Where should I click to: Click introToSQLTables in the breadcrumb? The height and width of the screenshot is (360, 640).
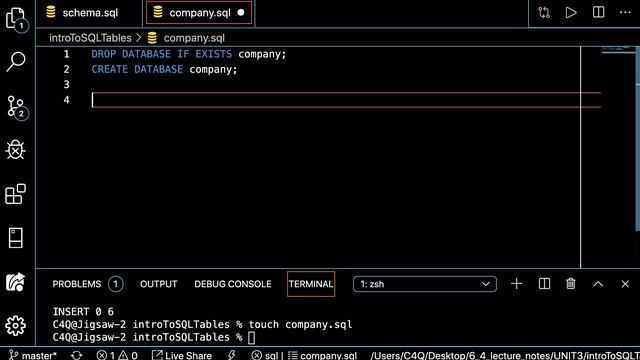(90, 38)
